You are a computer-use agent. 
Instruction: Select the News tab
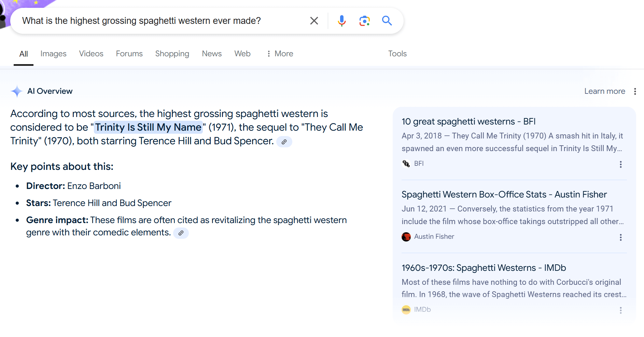211,54
